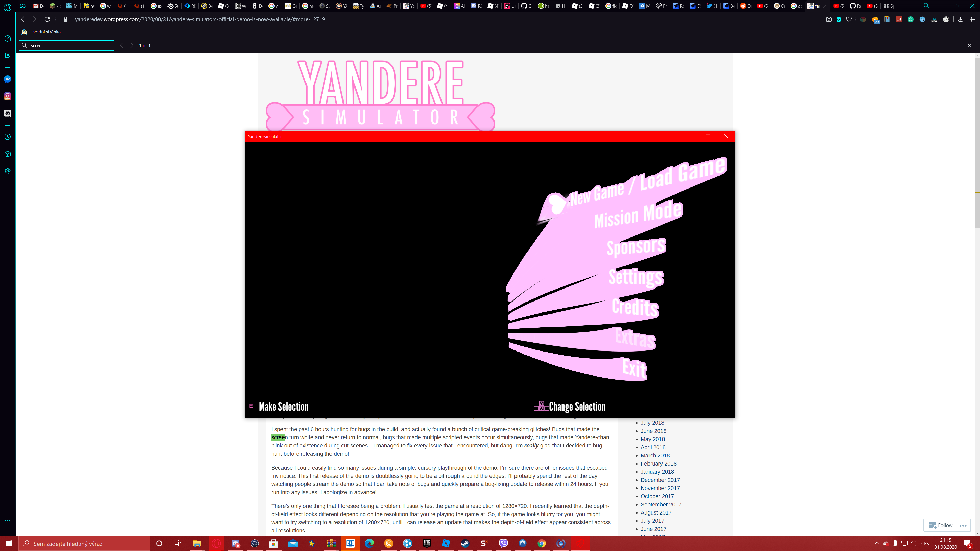Add page to bookmarks with heart icon
The height and width of the screenshot is (551, 980).
(849, 19)
